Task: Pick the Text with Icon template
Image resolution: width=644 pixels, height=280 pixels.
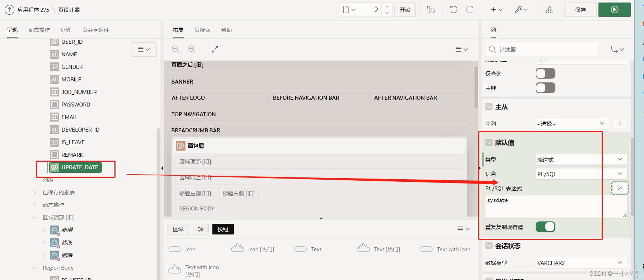Action: pos(445,249)
